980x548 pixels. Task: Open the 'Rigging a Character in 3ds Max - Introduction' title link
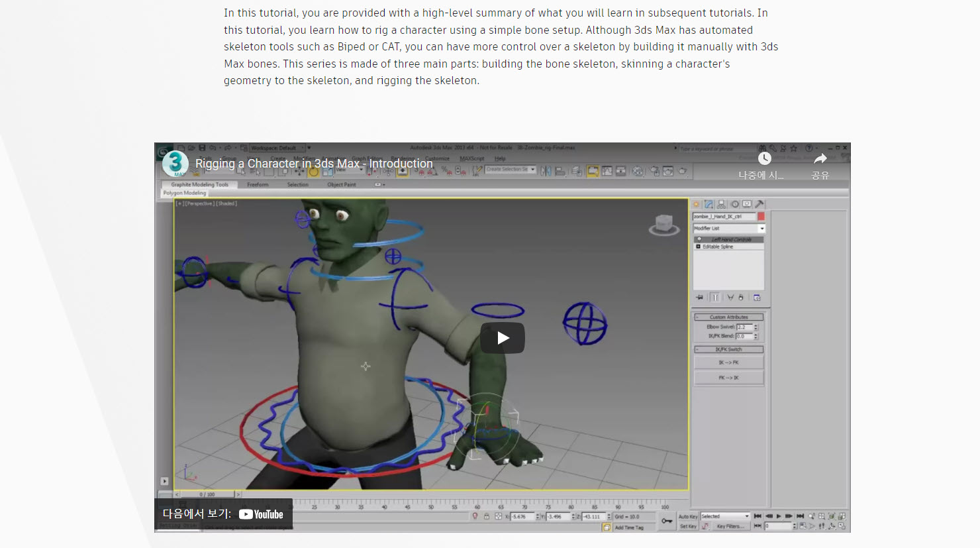click(314, 164)
